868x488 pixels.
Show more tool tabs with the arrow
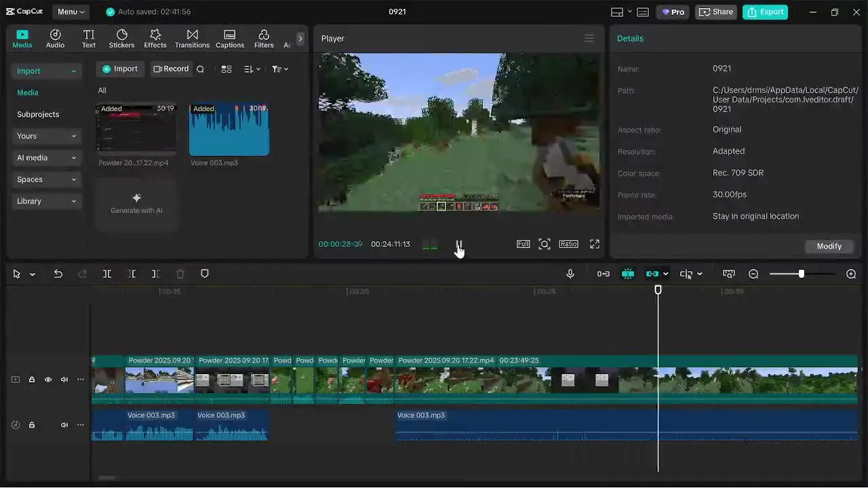(300, 39)
